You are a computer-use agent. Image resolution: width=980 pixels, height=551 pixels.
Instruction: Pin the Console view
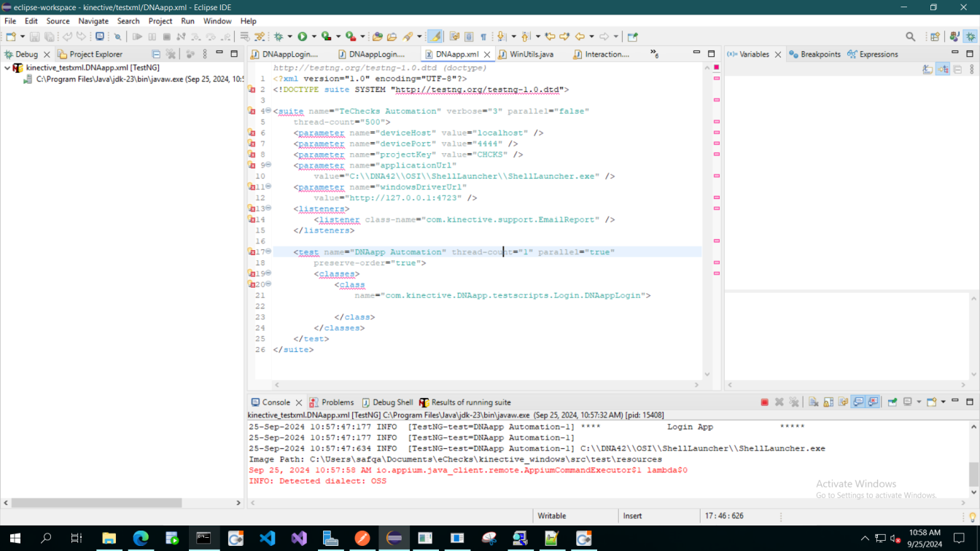892,402
